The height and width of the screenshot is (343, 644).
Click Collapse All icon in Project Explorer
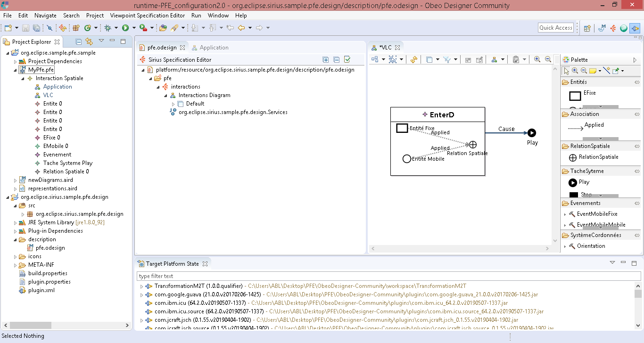click(79, 41)
